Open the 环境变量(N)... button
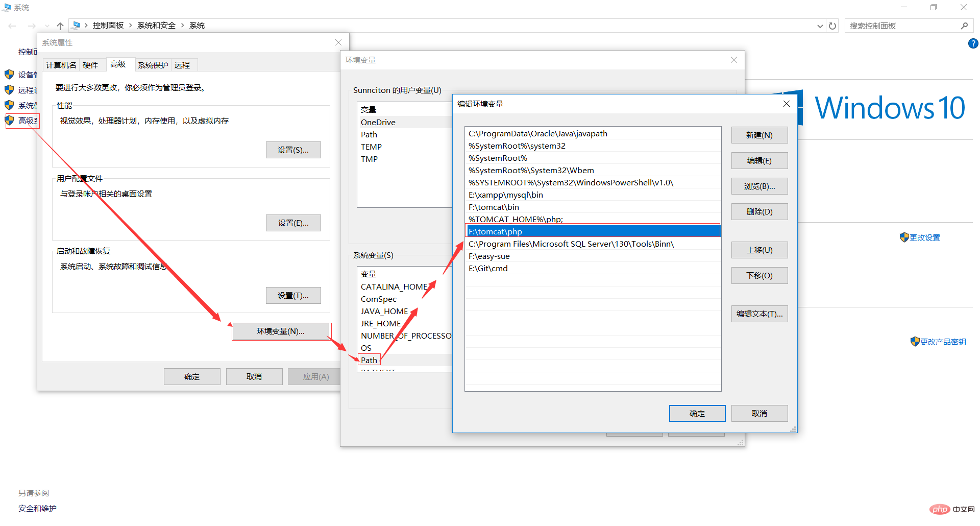 [x=281, y=331]
